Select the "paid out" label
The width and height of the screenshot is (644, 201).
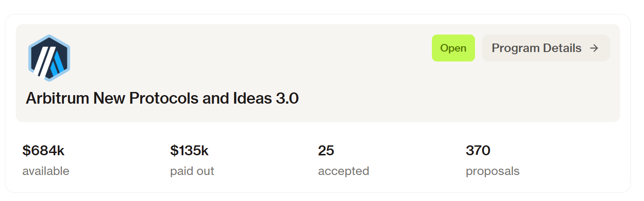coord(192,171)
